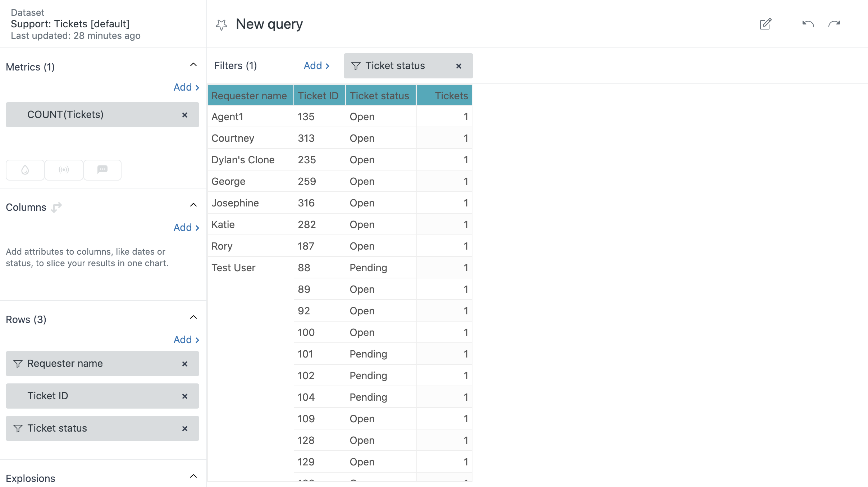Image resolution: width=868 pixels, height=487 pixels.
Task: Click ticket ID 129 cell
Action: (x=320, y=462)
